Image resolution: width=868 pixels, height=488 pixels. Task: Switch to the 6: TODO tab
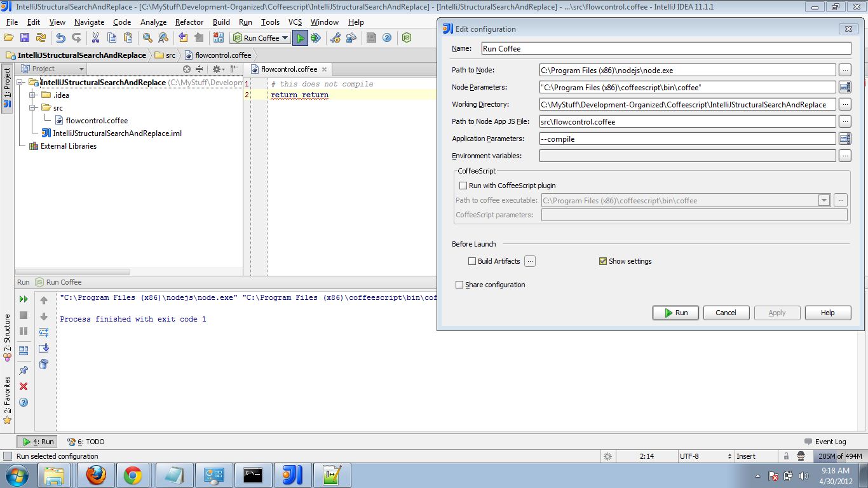pyautogui.click(x=86, y=442)
